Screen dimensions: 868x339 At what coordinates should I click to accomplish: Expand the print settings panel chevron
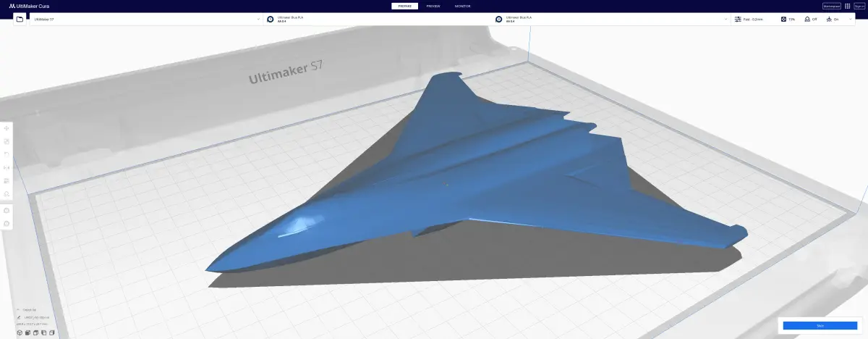851,19
